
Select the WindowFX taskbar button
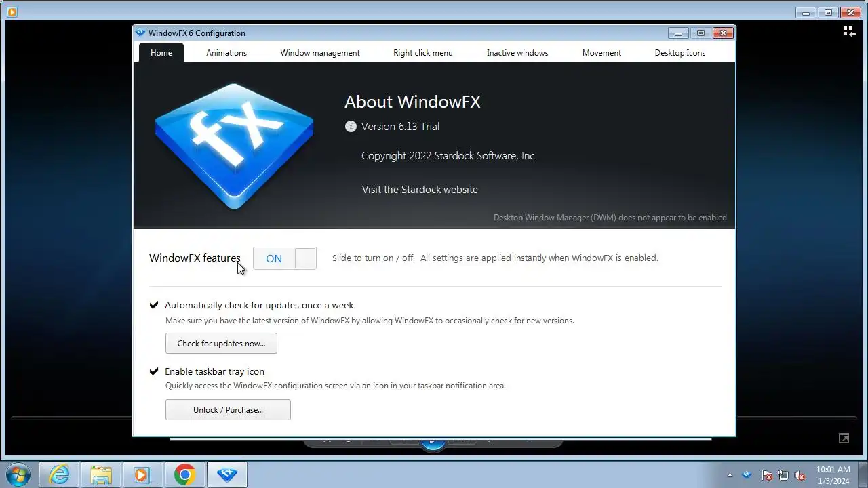[x=226, y=474]
